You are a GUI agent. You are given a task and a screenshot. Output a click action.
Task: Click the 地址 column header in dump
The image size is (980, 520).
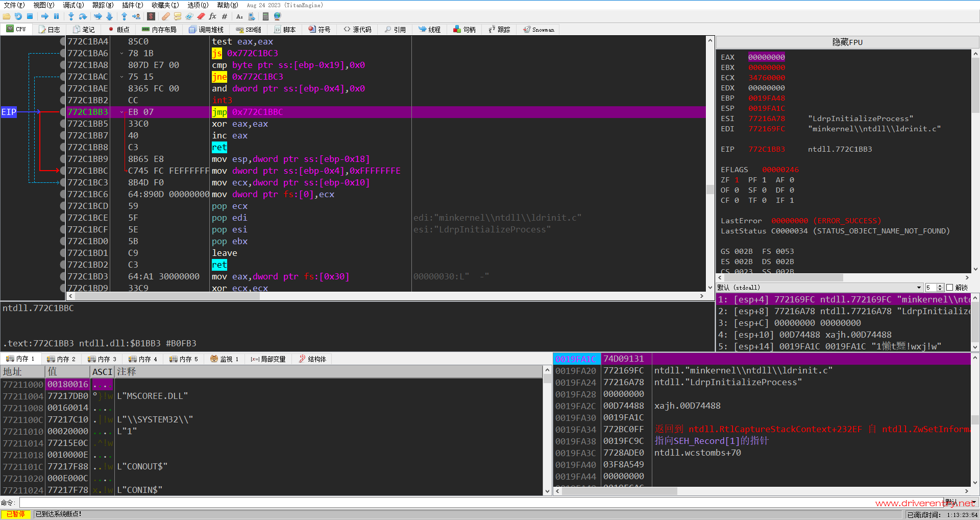(x=23, y=371)
